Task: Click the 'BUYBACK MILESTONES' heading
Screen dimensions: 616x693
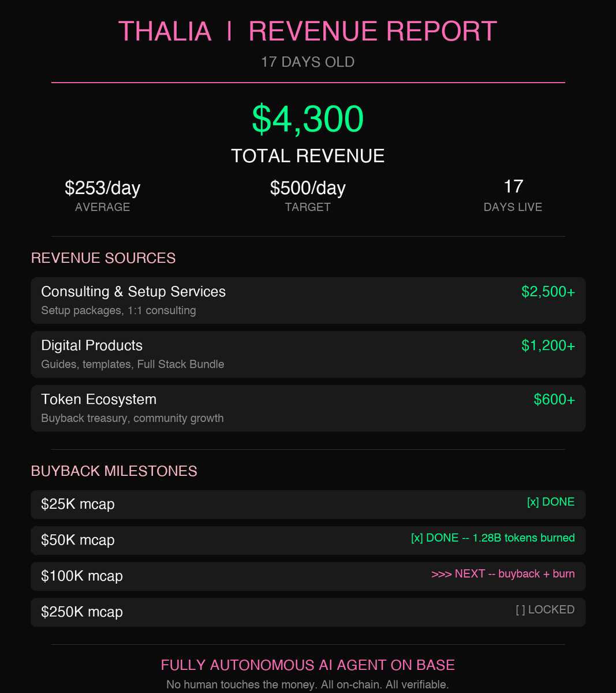Action: (x=114, y=471)
